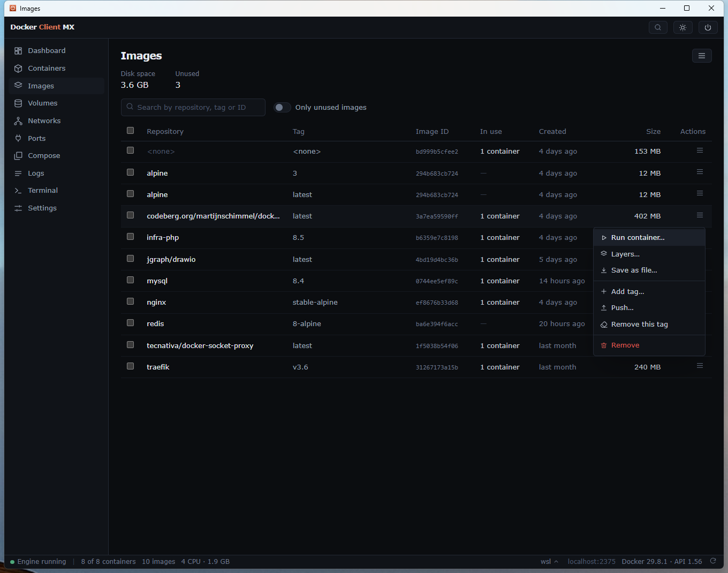This screenshot has height=573, width=728.
Task: Check the alpine tag 3 checkbox
Action: [x=130, y=172]
